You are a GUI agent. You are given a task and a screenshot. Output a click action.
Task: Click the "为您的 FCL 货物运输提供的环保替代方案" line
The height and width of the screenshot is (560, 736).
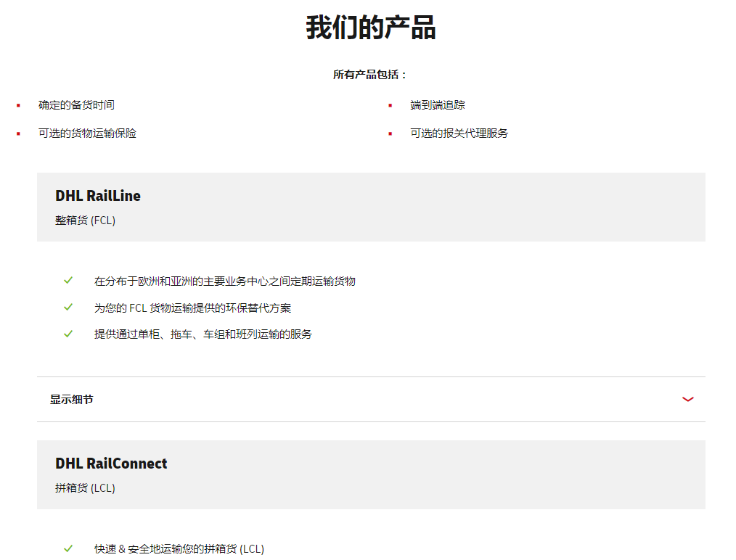click(x=192, y=308)
